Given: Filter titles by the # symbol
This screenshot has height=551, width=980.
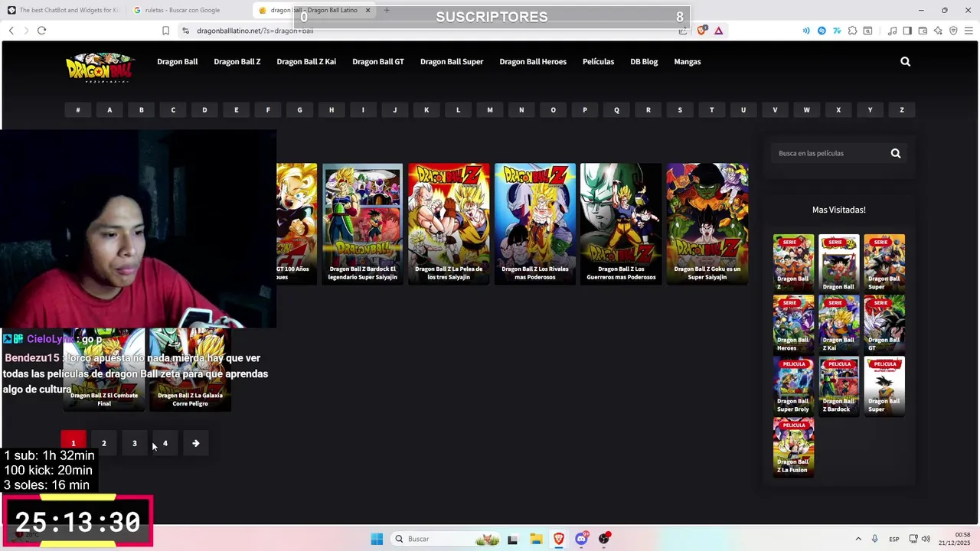Looking at the screenshot, I should [x=77, y=110].
